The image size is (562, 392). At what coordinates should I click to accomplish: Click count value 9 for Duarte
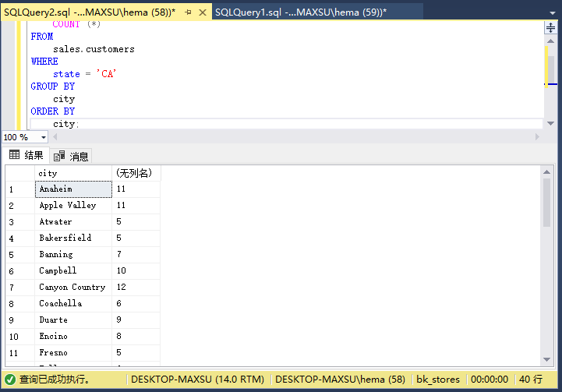[136, 320]
